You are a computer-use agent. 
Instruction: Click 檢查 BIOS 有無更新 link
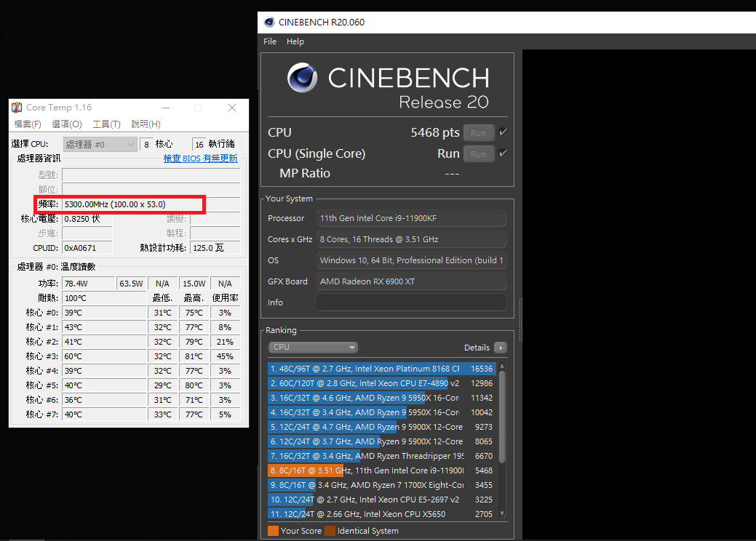point(201,159)
